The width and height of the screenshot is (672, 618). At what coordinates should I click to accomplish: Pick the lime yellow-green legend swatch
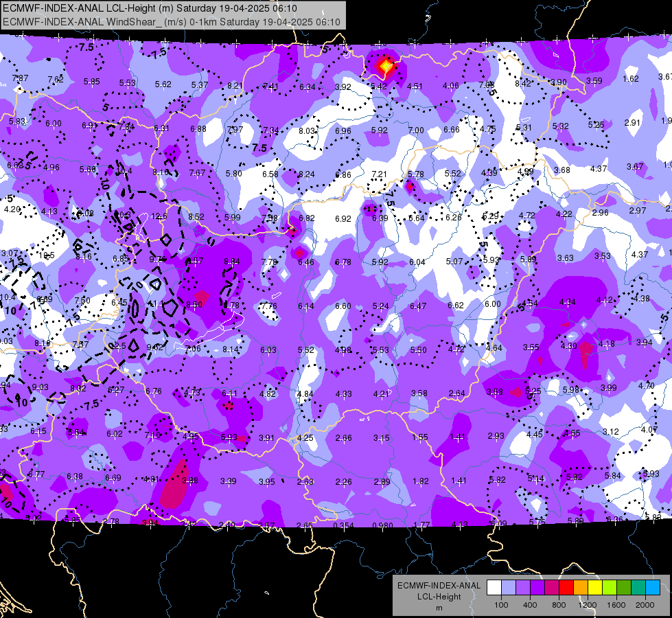[x=610, y=588]
